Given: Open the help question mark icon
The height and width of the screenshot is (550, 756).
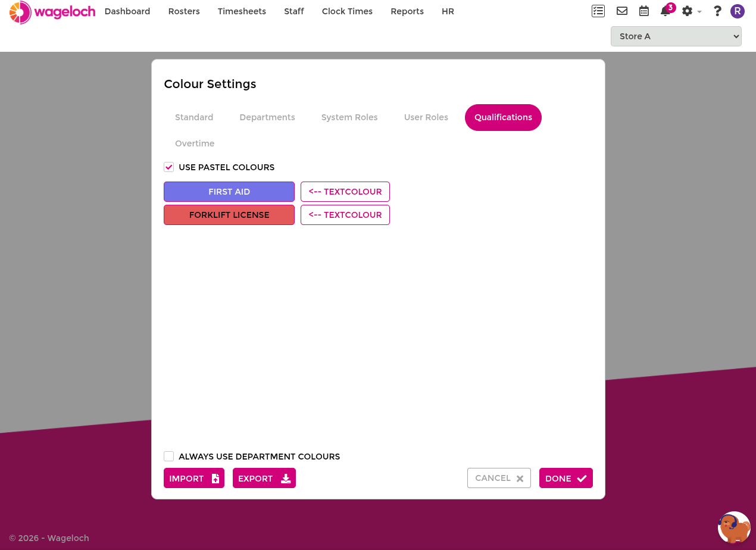Looking at the screenshot, I should click(717, 11).
